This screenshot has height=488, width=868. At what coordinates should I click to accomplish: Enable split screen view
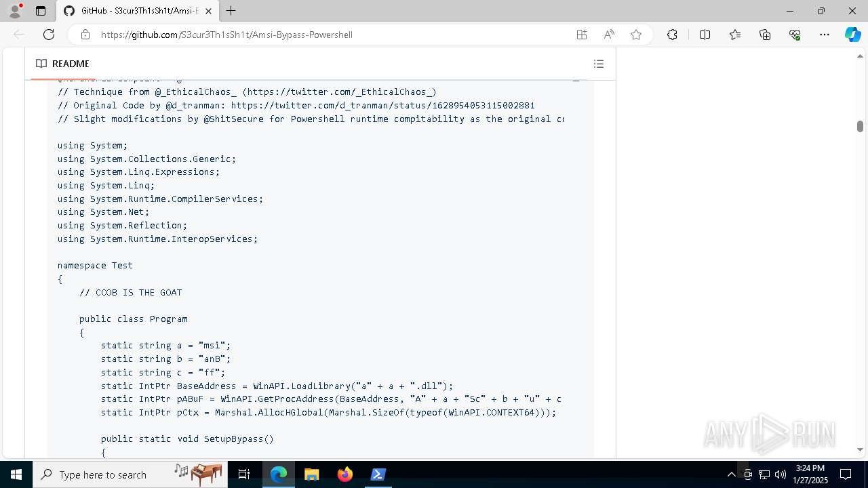click(x=705, y=35)
